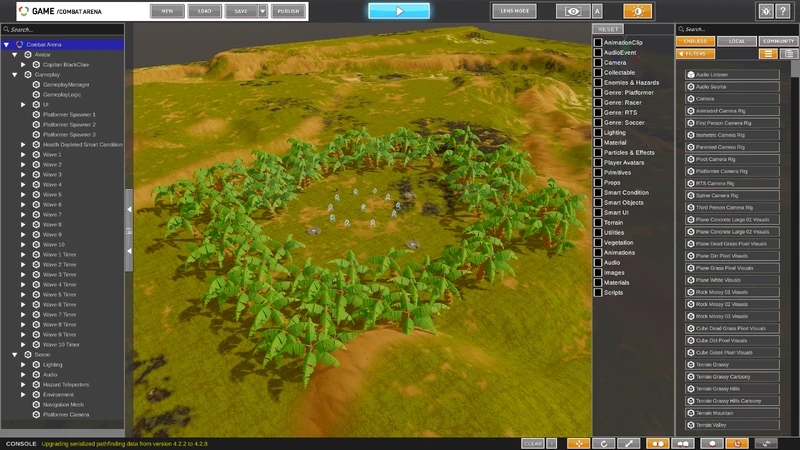Switch asset library to detailed view icon
The image size is (800, 450).
click(x=789, y=54)
